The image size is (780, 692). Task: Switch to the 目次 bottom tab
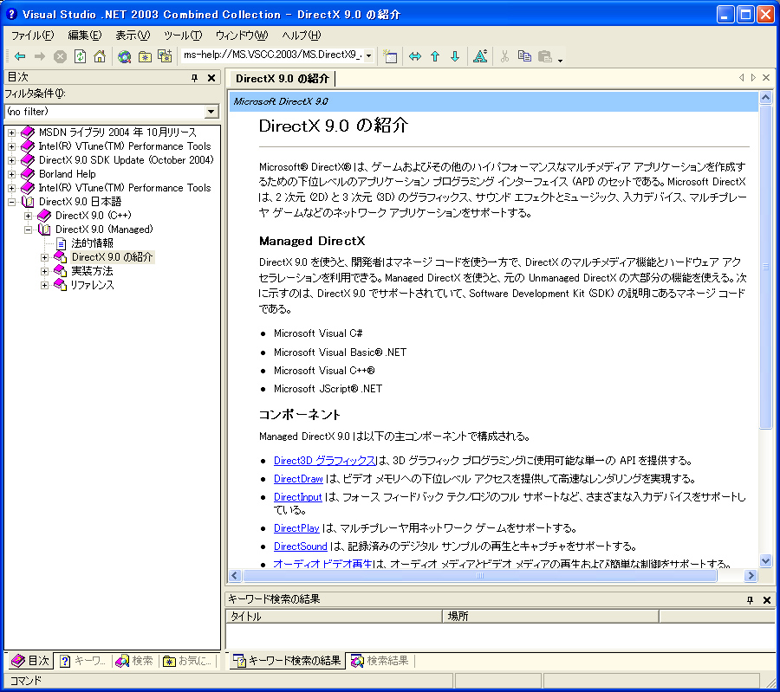click(30, 661)
